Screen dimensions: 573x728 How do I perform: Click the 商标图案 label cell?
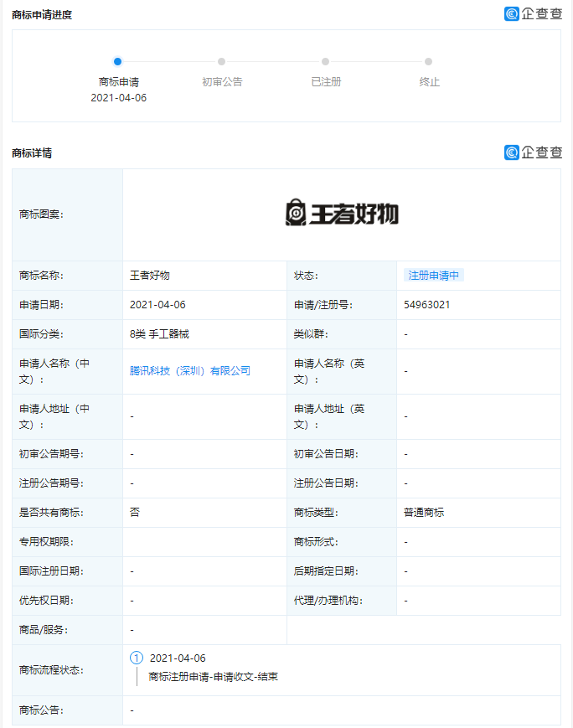[67, 214]
